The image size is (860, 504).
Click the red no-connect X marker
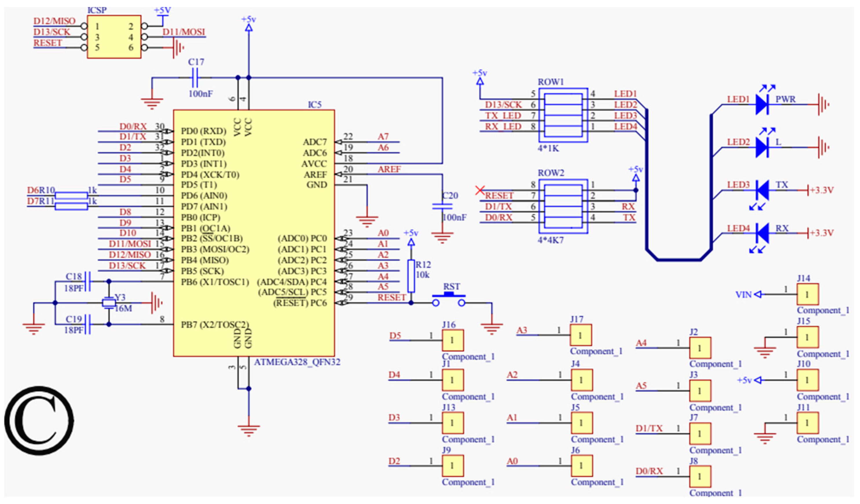(x=480, y=190)
